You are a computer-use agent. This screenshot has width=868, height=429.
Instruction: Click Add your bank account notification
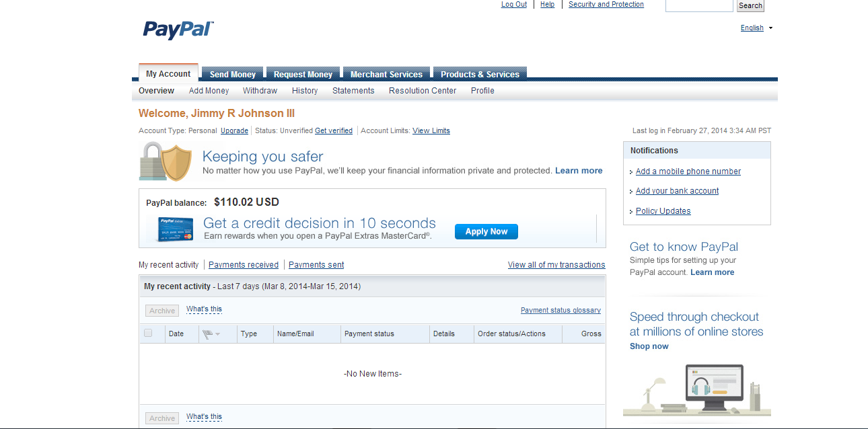click(677, 191)
